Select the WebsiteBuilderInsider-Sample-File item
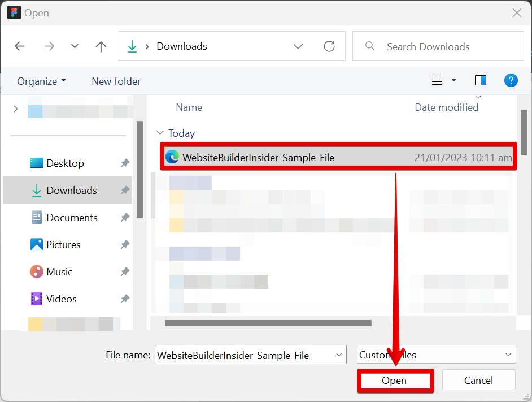The image size is (532, 402). click(258, 157)
